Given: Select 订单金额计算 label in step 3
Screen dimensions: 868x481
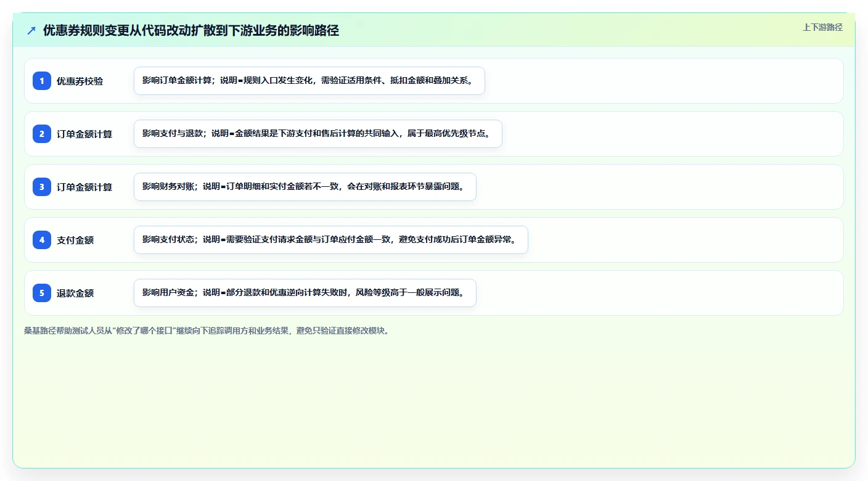Looking at the screenshot, I should pyautogui.click(x=84, y=187).
